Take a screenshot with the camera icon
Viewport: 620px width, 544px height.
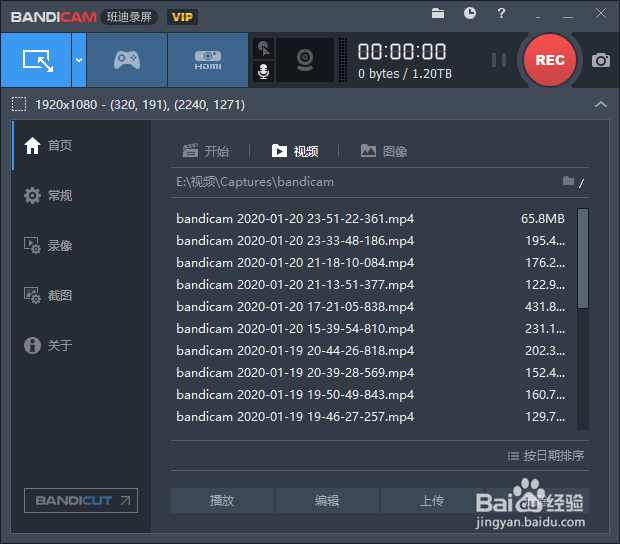point(601,60)
